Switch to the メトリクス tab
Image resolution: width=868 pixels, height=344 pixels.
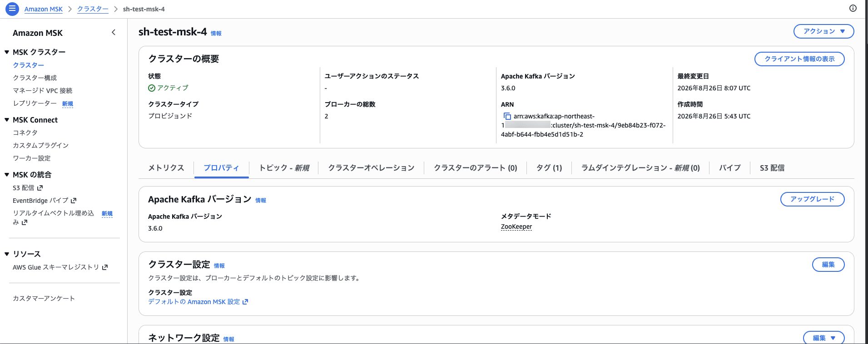coord(166,168)
